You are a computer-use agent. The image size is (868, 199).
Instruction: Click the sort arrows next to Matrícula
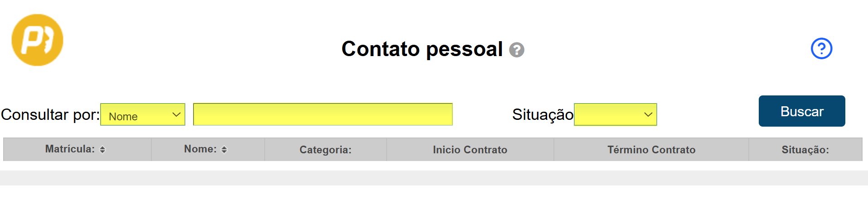[x=102, y=150]
